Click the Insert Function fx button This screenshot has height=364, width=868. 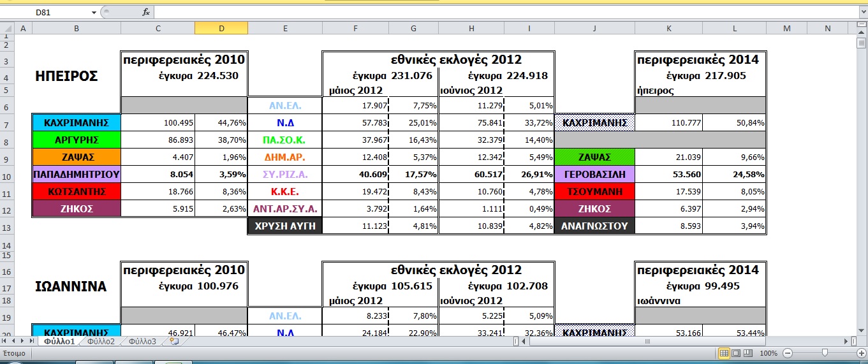(145, 12)
